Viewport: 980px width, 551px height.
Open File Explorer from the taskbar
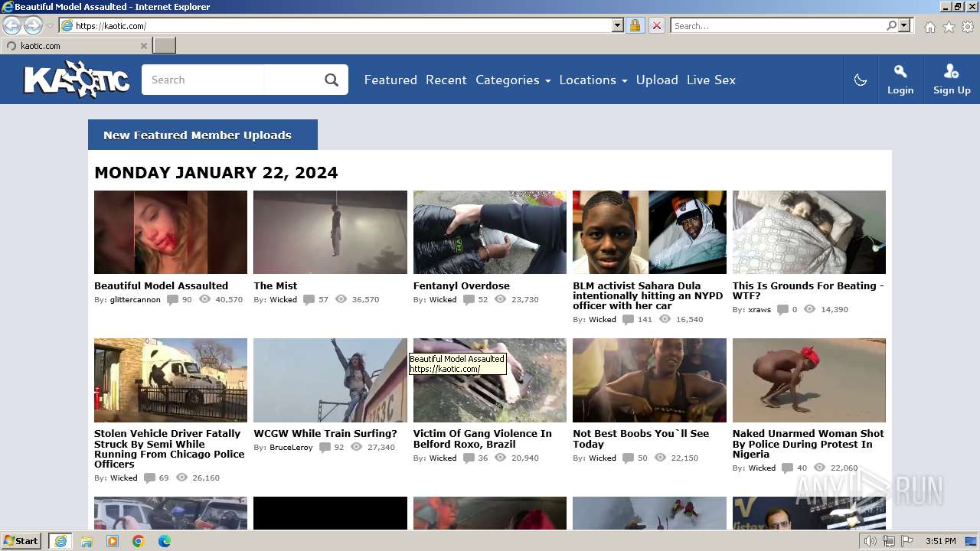coord(87,541)
